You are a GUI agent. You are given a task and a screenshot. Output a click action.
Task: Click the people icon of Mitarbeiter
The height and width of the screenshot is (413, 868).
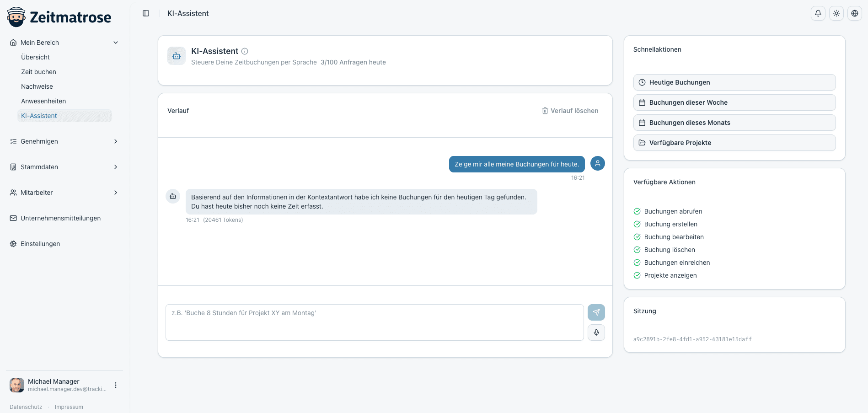point(13,193)
